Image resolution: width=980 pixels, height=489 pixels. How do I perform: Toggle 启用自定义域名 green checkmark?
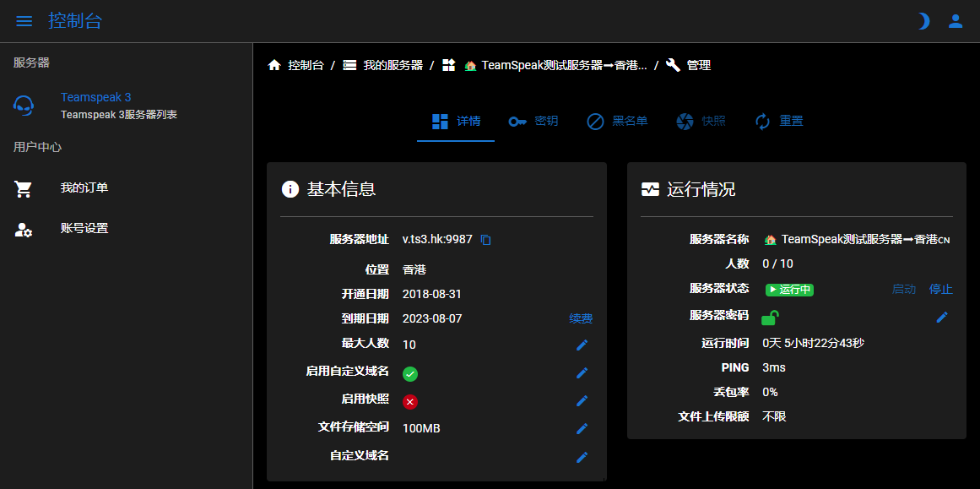click(410, 372)
